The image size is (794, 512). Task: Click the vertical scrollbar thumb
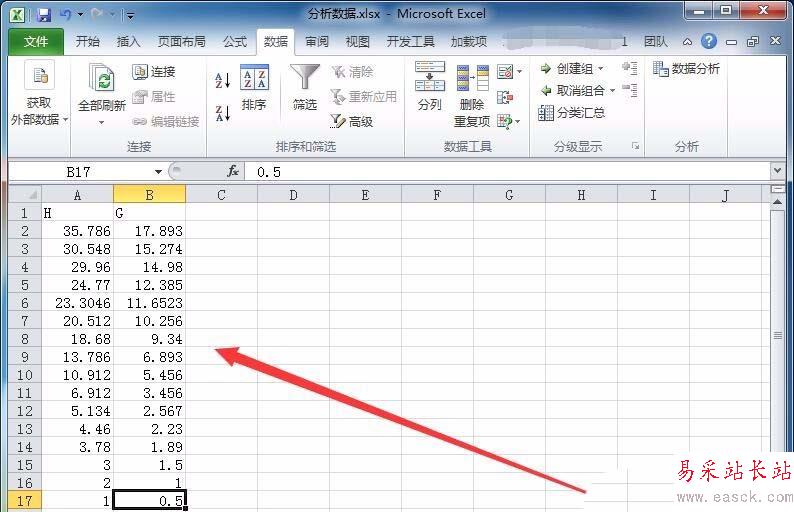pos(778,335)
